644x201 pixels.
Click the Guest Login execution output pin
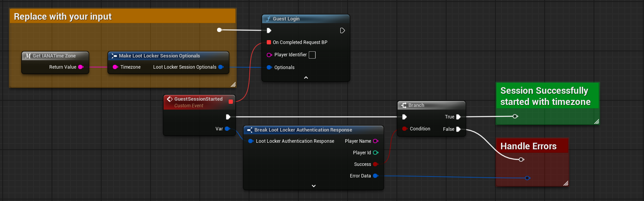(342, 30)
